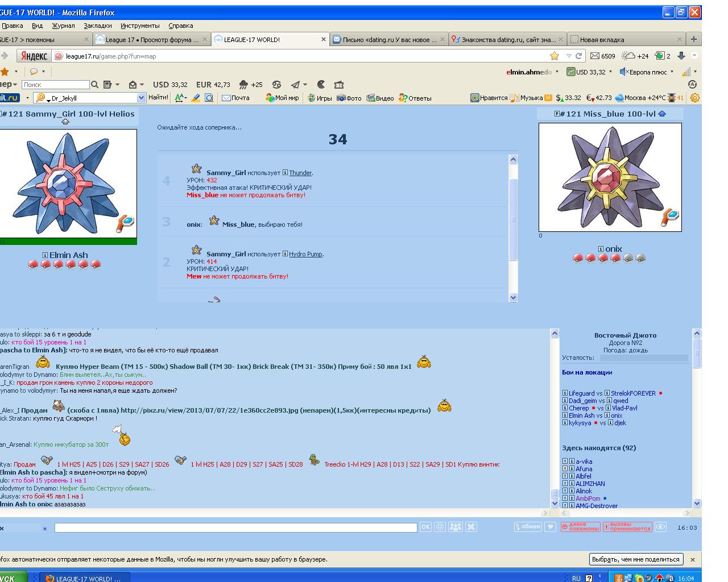
Task: Open kykysya player link
Action: (579, 423)
